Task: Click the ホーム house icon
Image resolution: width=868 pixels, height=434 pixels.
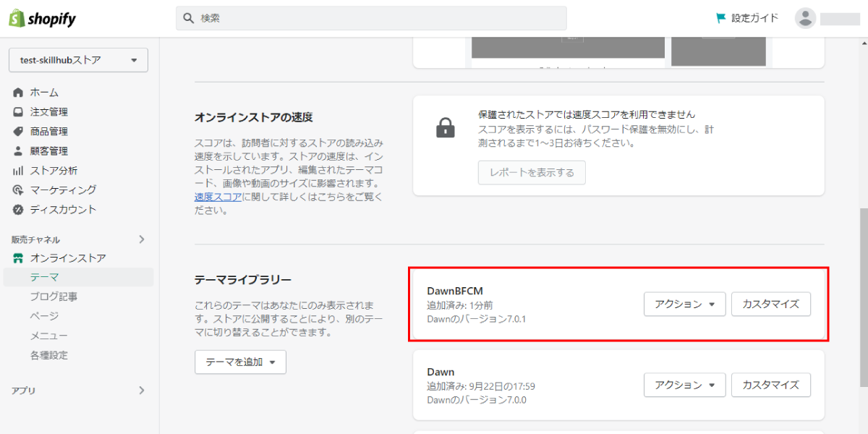Action: pos(18,93)
